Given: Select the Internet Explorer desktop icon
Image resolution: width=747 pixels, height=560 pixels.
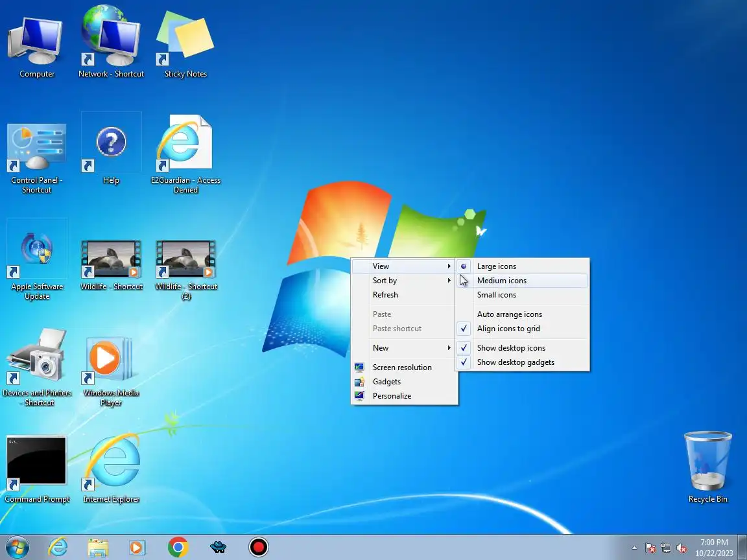Looking at the screenshot, I should (111, 469).
